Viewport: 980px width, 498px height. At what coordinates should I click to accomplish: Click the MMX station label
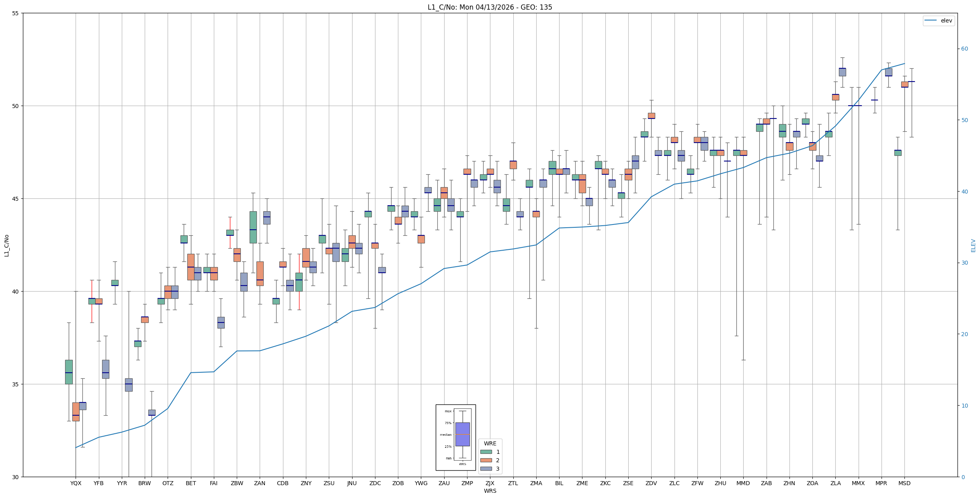tap(858, 483)
